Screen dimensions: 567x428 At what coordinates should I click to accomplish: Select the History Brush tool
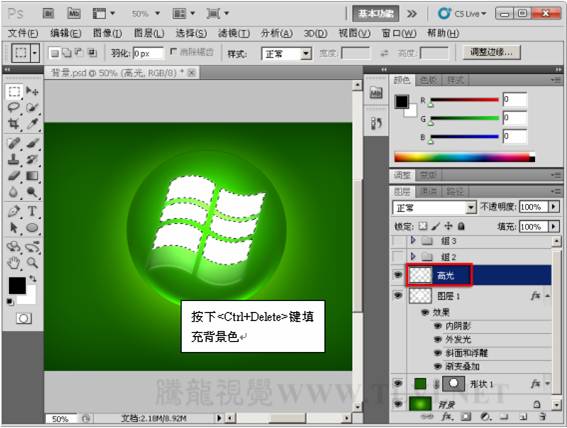pyautogui.click(x=32, y=159)
